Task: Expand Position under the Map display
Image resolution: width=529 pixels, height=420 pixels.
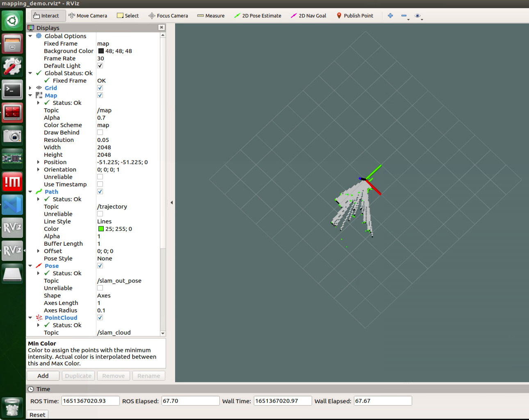Action: click(39, 162)
